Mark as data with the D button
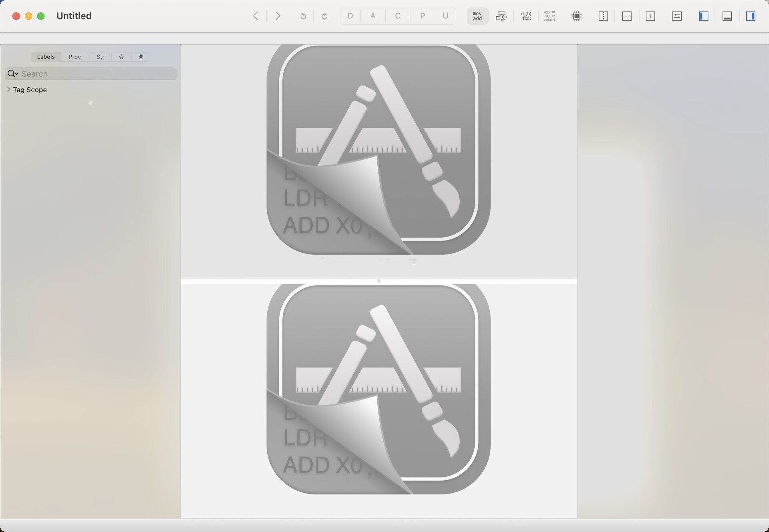Image resolution: width=769 pixels, height=532 pixels. pyautogui.click(x=350, y=16)
